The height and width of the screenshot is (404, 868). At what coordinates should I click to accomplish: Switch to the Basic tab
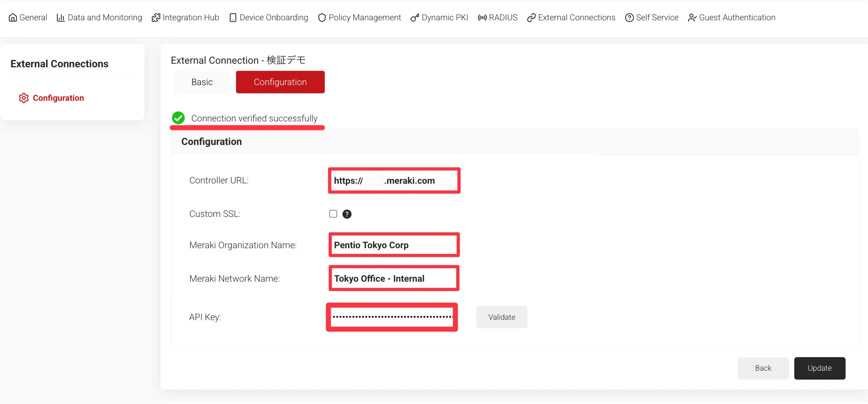(202, 82)
